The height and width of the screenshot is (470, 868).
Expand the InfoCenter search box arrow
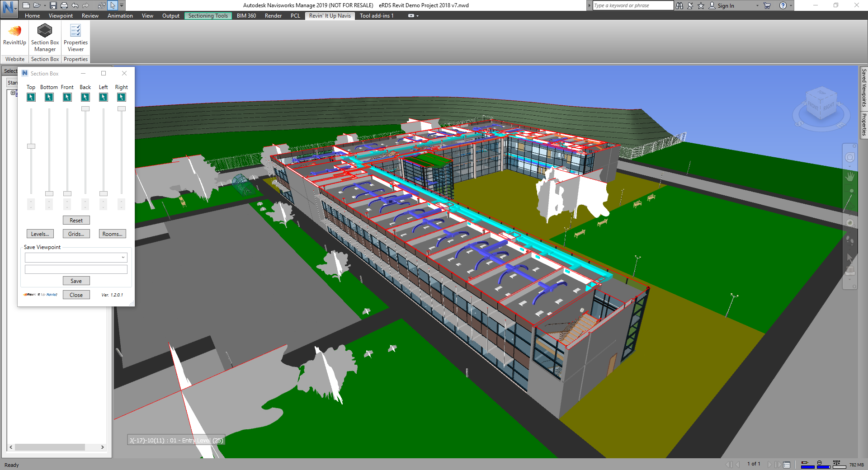click(589, 5)
